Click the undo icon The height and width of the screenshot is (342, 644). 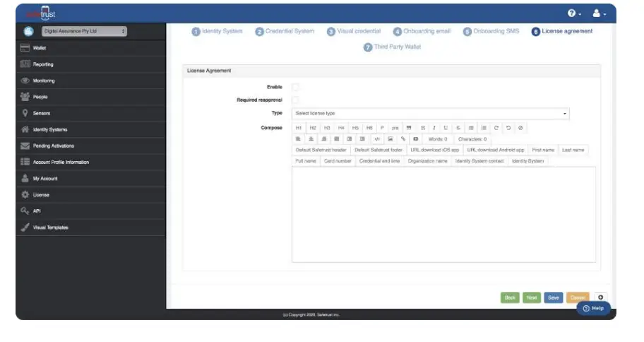click(508, 128)
